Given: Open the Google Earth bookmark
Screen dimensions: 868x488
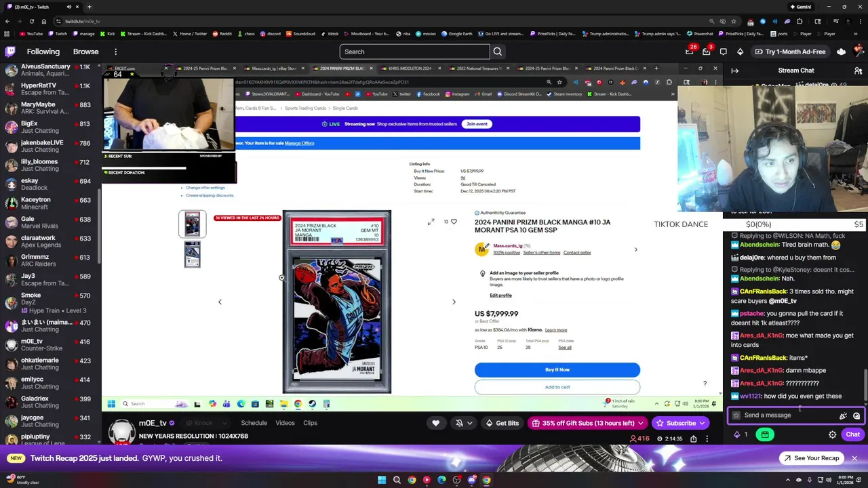Looking at the screenshot, I should click(456, 34).
